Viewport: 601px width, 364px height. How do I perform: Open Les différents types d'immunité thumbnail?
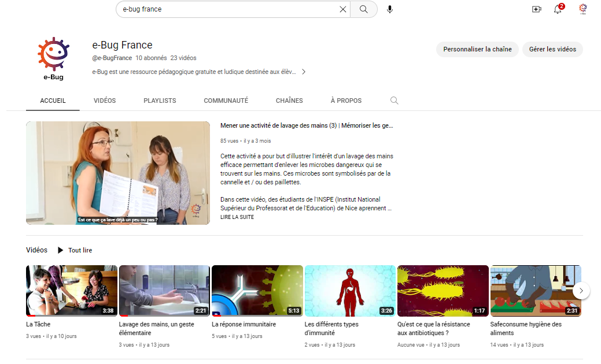click(x=350, y=291)
